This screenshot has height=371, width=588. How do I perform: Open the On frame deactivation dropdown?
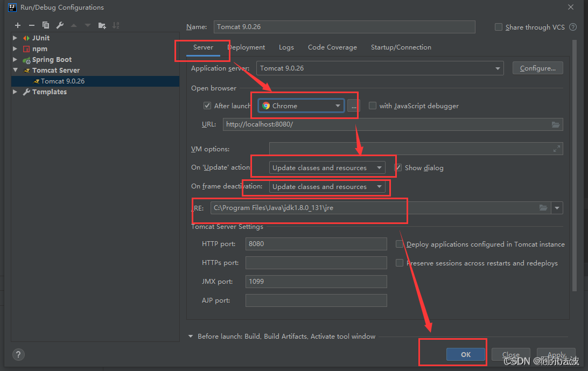pos(327,186)
